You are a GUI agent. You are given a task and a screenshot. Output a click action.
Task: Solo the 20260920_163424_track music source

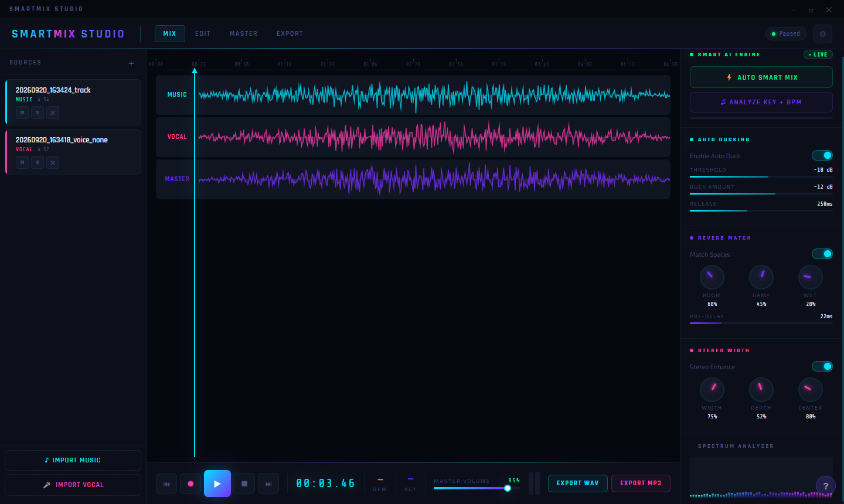[x=38, y=113]
